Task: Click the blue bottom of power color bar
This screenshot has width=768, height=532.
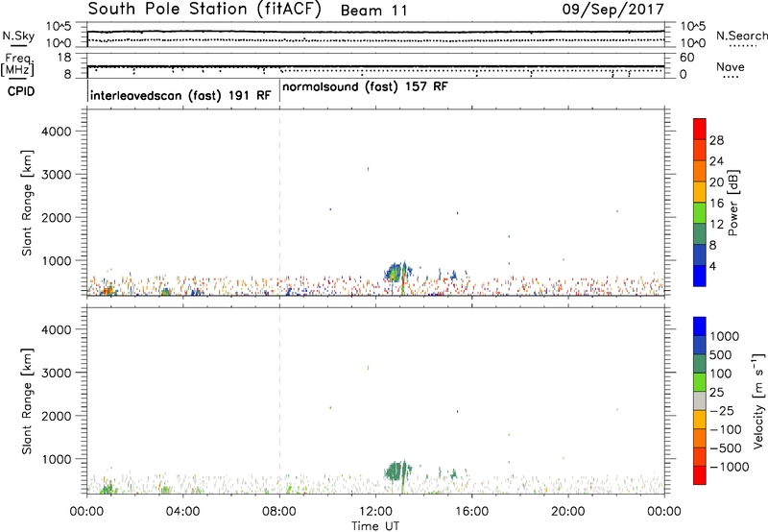Action: tap(700, 276)
